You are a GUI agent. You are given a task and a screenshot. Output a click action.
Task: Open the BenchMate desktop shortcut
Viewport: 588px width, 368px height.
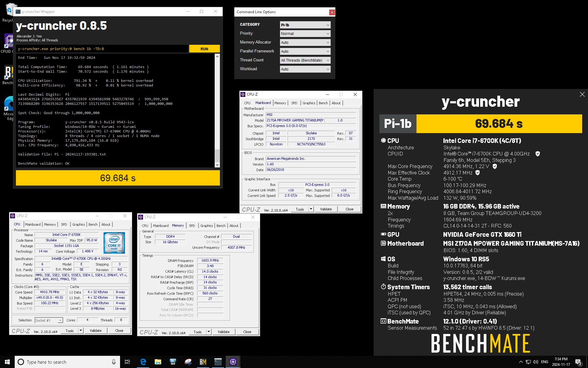click(x=8, y=75)
